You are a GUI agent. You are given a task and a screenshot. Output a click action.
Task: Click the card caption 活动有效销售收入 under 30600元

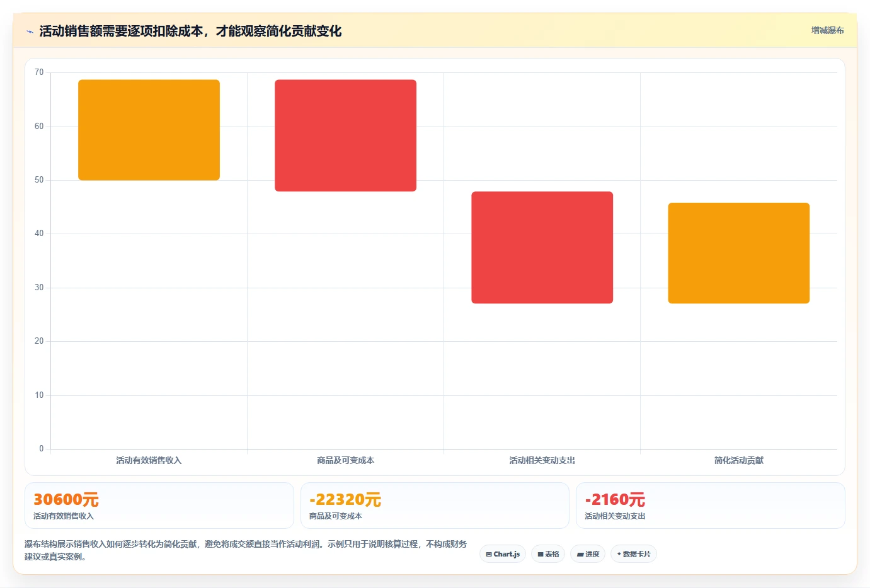tap(64, 516)
